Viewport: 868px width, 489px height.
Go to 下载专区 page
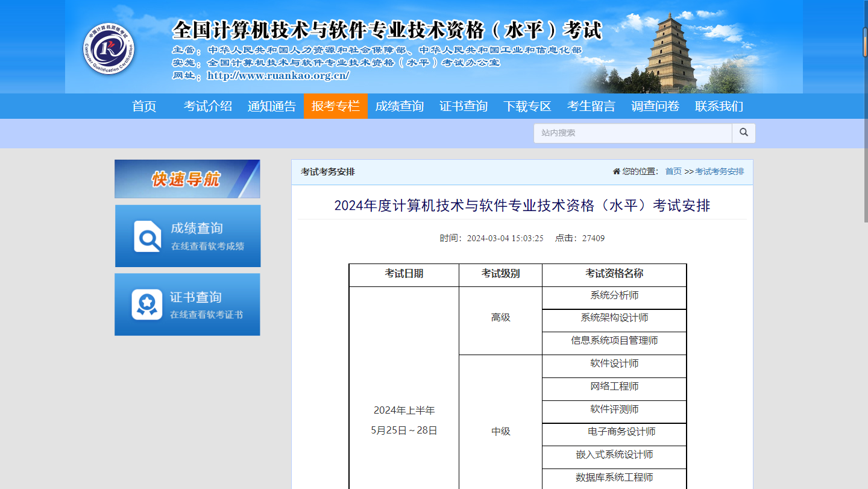[x=527, y=106]
